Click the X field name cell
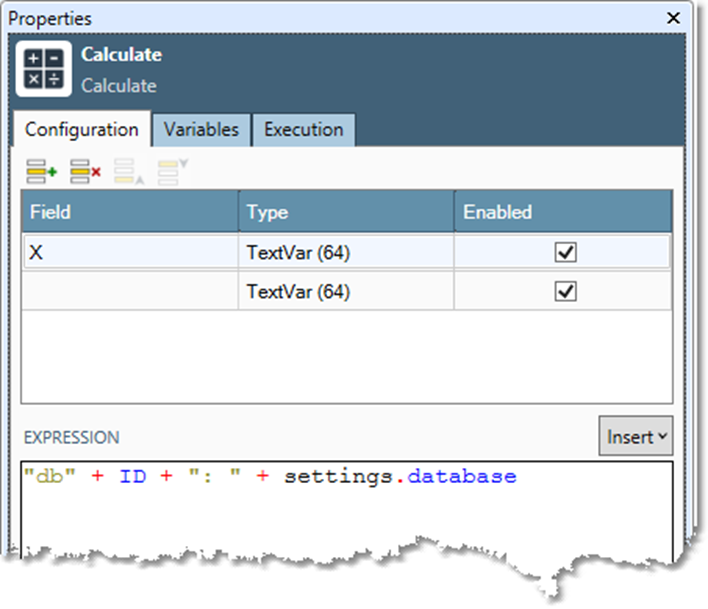The image size is (708, 609). pyautogui.click(x=129, y=253)
